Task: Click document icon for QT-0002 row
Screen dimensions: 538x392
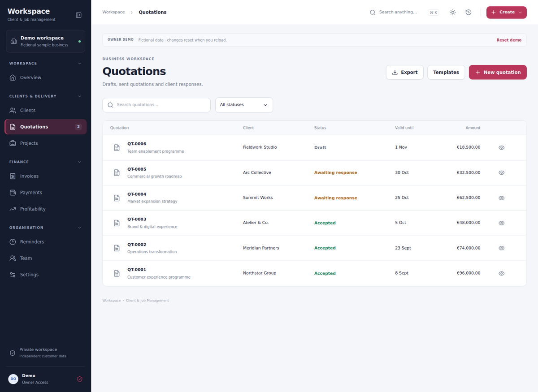Action: (x=117, y=248)
